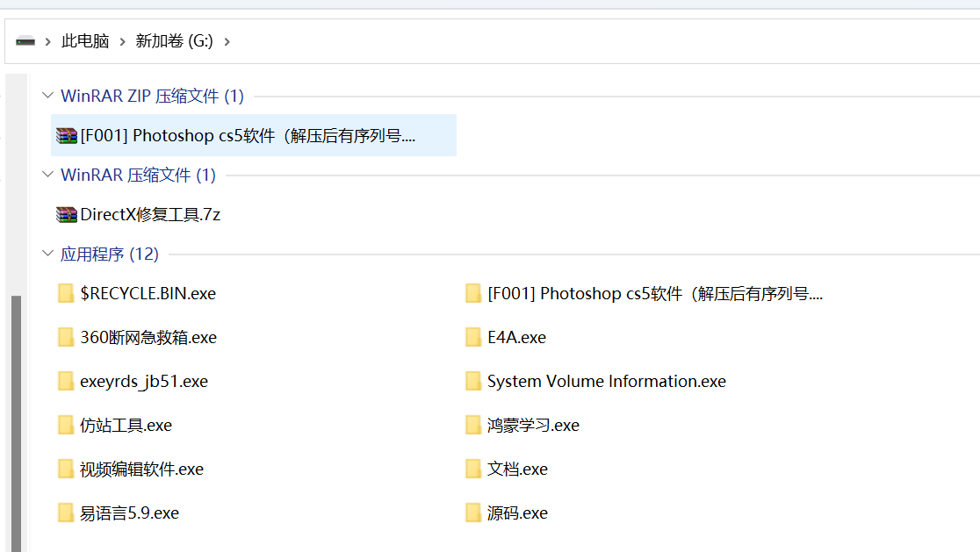Click the E4A.exe folder icon
The image size is (980, 552).
[473, 337]
